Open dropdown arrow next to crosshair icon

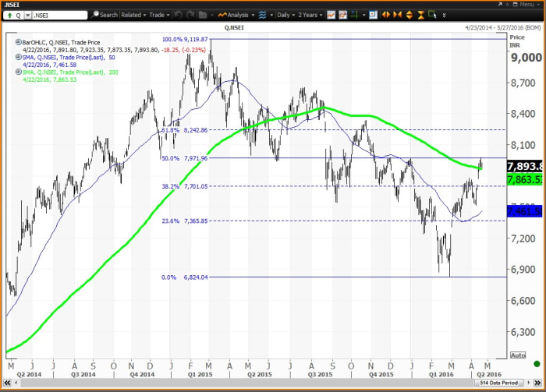363,16
